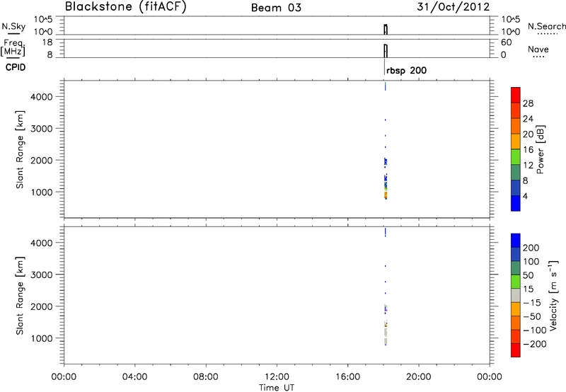Click the '16:00' time tick label
This screenshot has height=392, width=566.
(347, 377)
